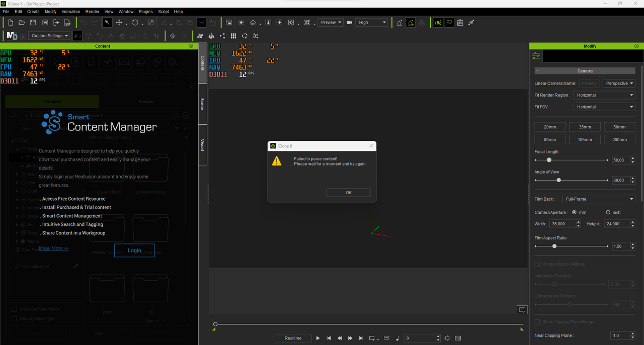Click the circular refresh icon in second toolbar
The height and width of the screenshot is (345, 644).
[245, 36]
